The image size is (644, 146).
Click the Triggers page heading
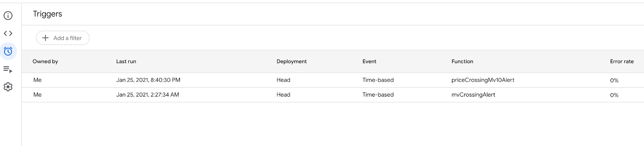47,14
